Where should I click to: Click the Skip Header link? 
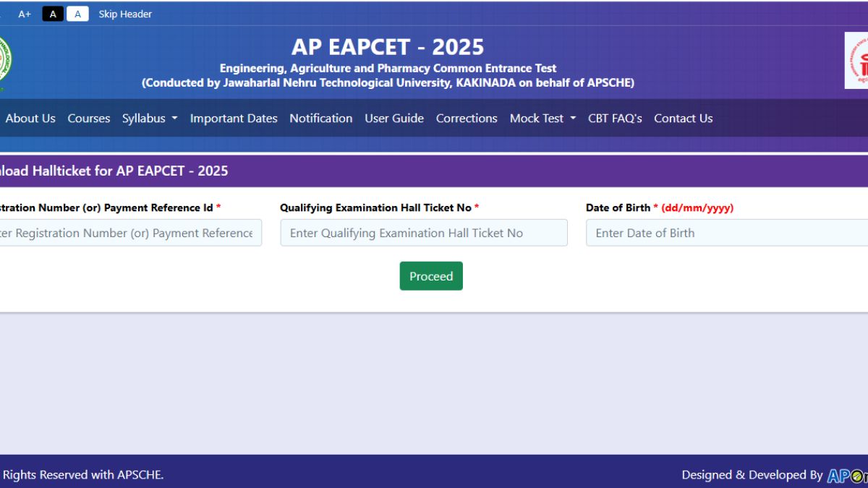click(x=125, y=14)
